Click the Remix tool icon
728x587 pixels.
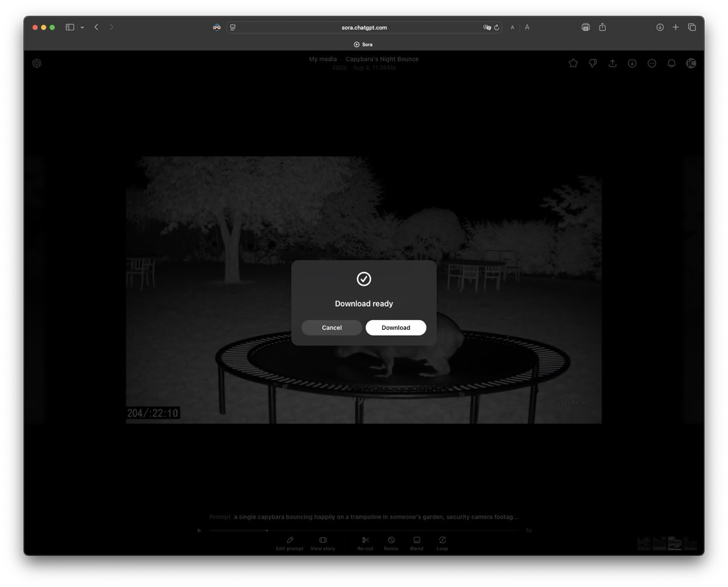point(391,543)
